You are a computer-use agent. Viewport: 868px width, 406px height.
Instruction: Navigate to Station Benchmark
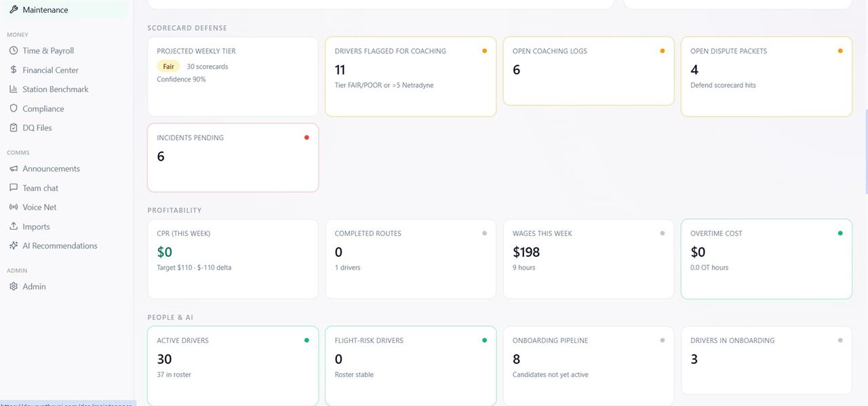coord(66,89)
